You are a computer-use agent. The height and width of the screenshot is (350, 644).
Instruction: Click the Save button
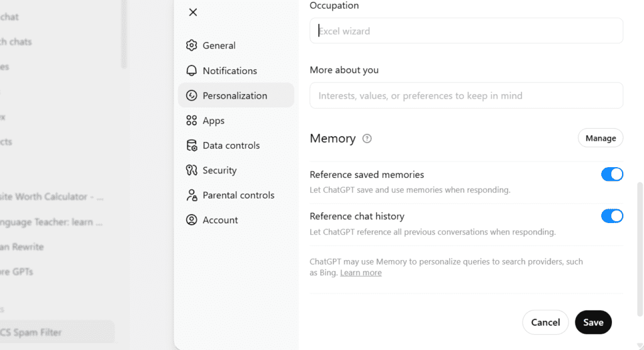point(593,322)
